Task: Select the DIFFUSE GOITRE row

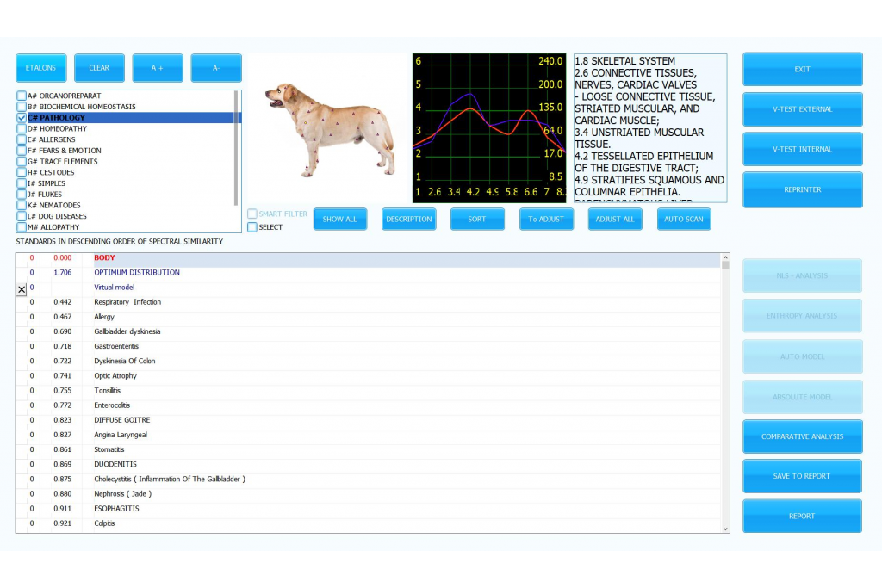Action: (x=369, y=420)
